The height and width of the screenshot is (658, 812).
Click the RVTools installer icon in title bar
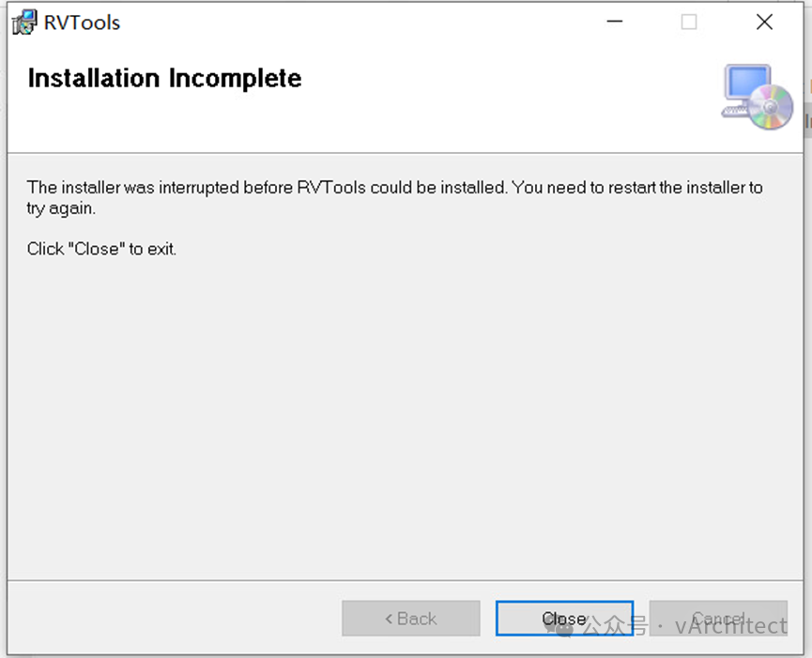(24, 23)
